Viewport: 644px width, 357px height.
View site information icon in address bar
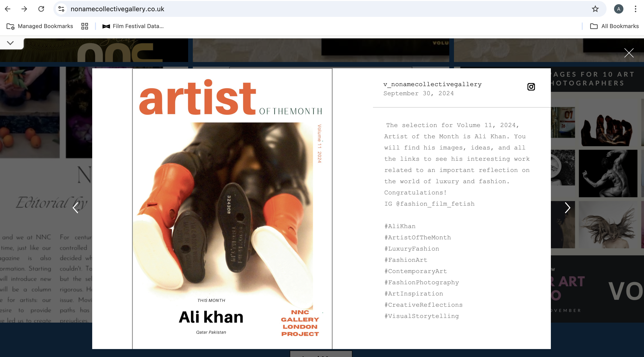point(62,9)
